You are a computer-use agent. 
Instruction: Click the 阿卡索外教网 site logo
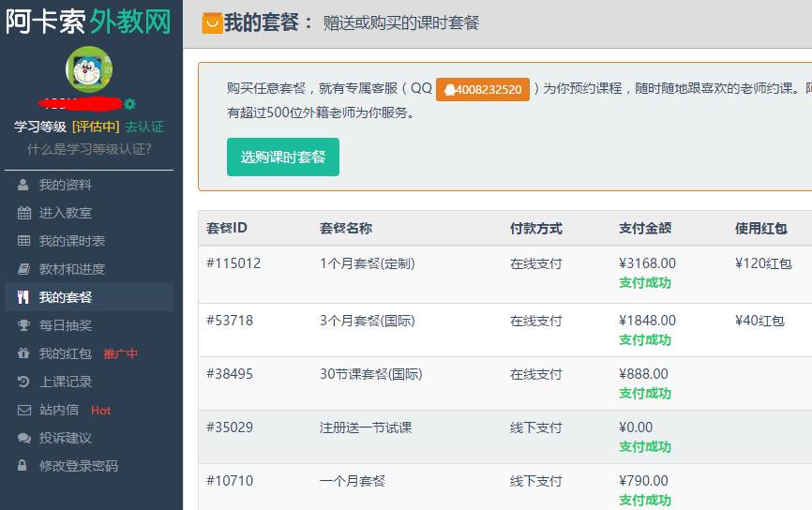88,22
